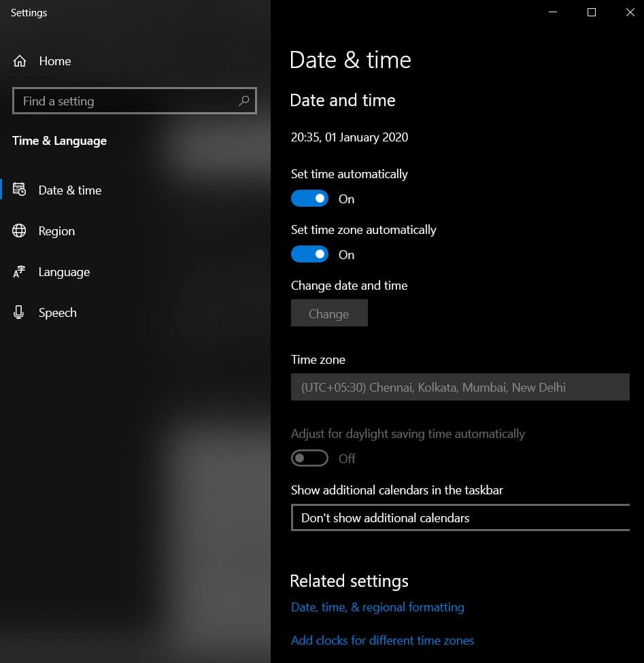This screenshot has height=663, width=644.
Task: Select Time & Language in the navigation
Action: coord(59,141)
